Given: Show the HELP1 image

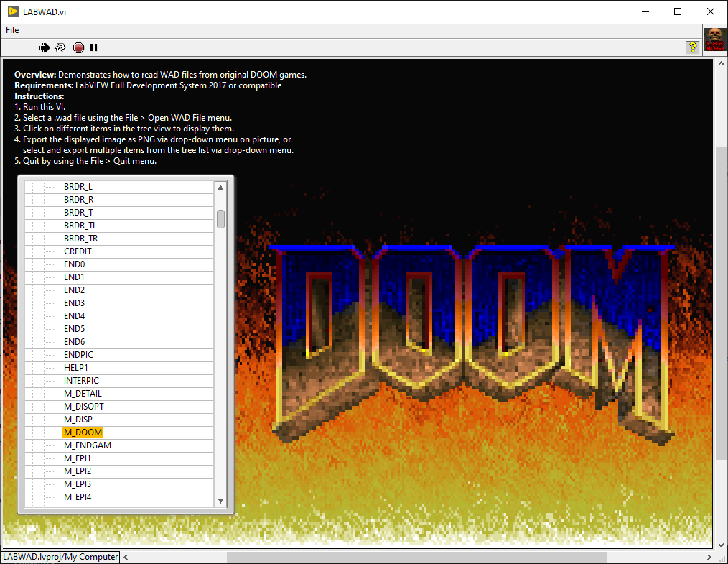Looking at the screenshot, I should click(75, 368).
